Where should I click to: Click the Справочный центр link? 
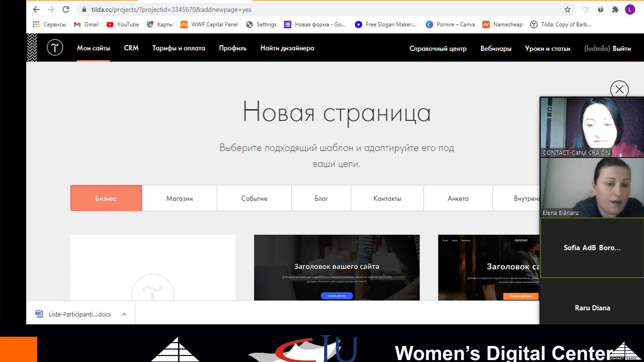[438, 49]
